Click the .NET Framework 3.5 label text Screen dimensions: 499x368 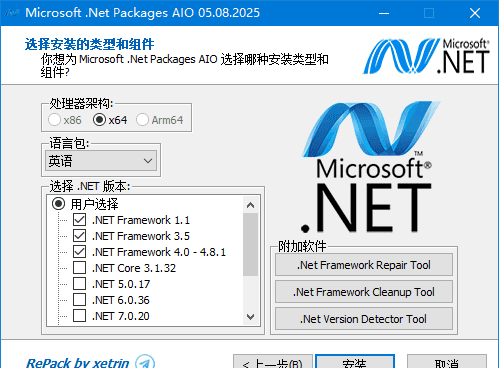[x=141, y=236]
